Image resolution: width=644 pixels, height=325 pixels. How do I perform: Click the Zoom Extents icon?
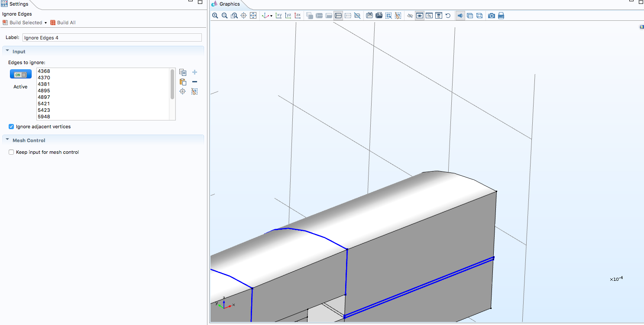[x=253, y=16]
